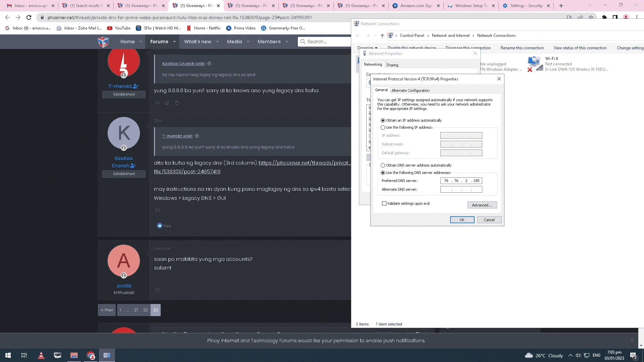Screen dimensions: 644x362
Task: Select Use the following IP address
Action: point(383,127)
